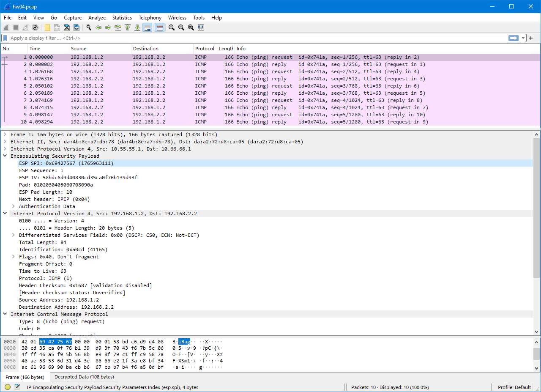
Task: Click the start capture shark fin icon
Action: click(x=6, y=27)
